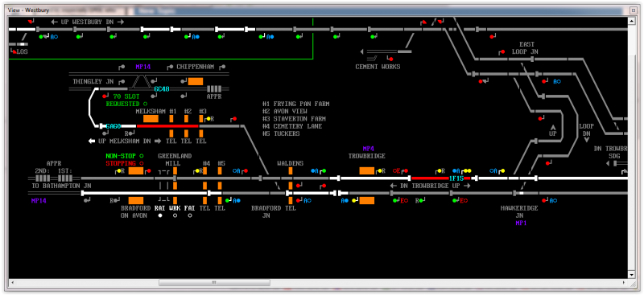Click the orange Chippenham platform block
The image size is (644, 295).
coord(196,81)
